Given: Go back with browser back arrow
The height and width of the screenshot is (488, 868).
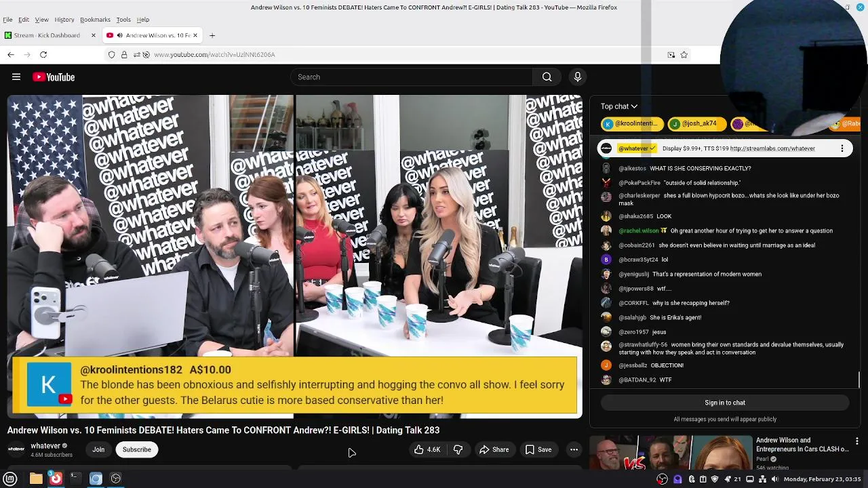Looking at the screenshot, I should click(x=11, y=54).
